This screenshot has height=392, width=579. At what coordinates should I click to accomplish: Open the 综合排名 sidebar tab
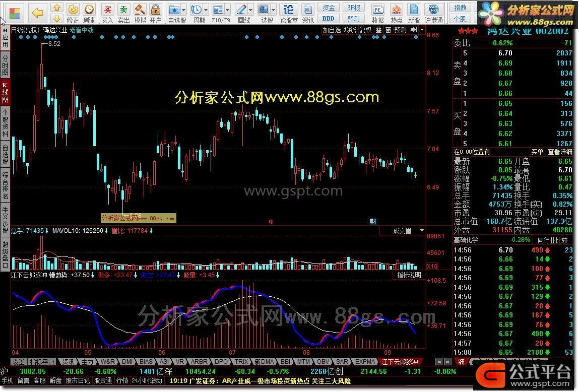(5, 185)
